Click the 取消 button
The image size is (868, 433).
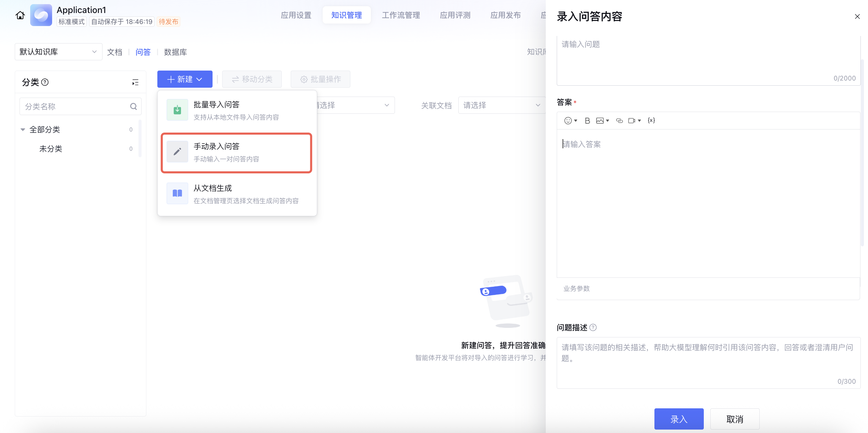tap(735, 419)
